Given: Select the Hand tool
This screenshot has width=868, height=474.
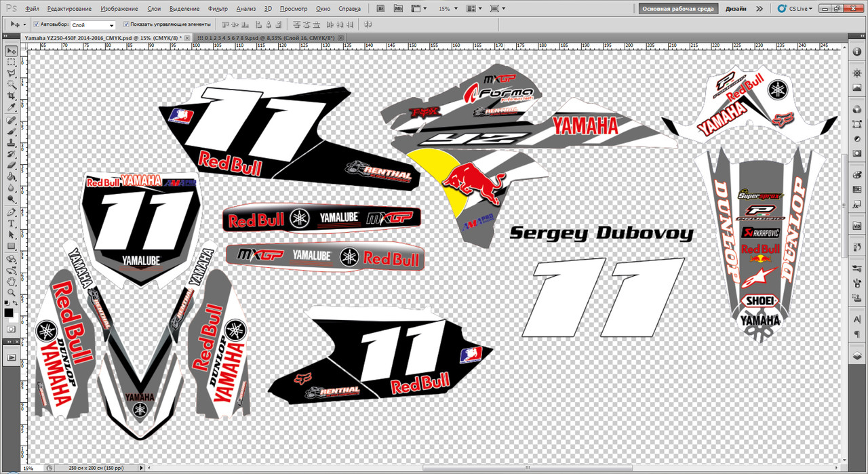Looking at the screenshot, I should (x=12, y=281).
